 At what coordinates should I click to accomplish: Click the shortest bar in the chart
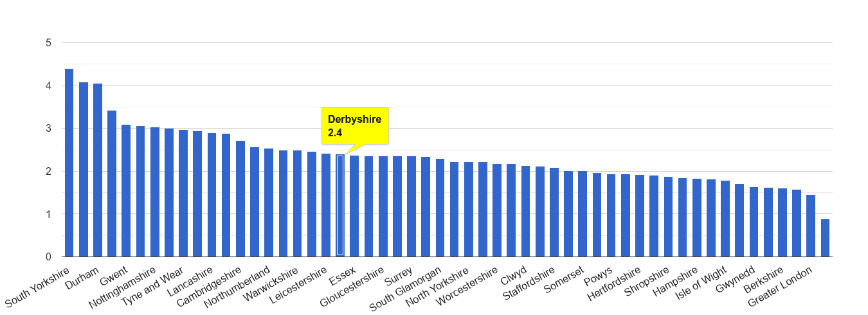[x=825, y=238]
